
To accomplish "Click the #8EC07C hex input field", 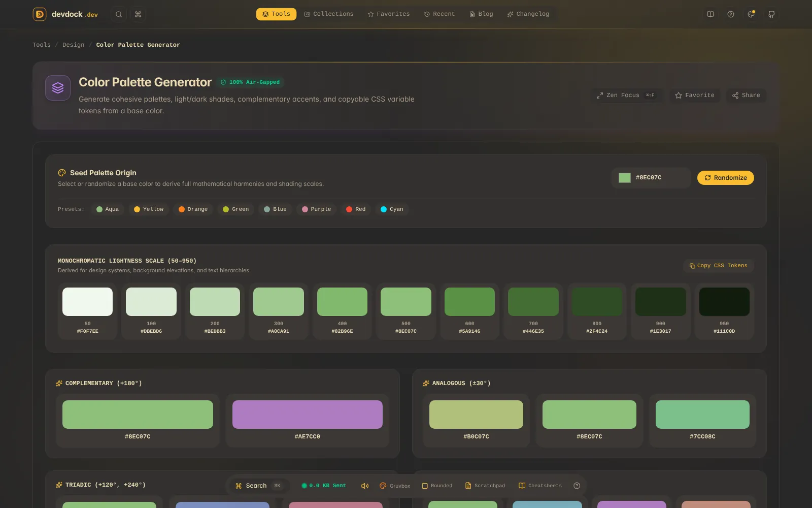I will coord(660,178).
